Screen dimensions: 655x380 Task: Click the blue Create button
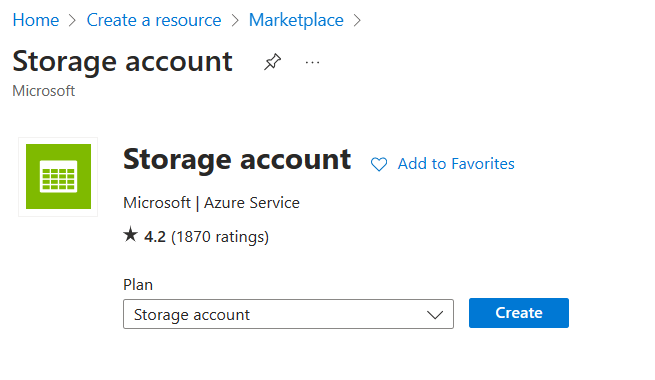(x=519, y=313)
